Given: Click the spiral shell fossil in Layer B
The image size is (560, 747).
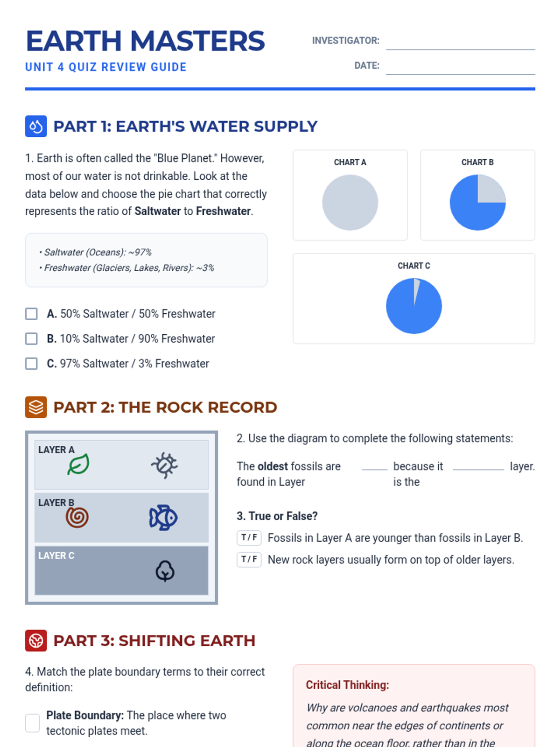Looking at the screenshot, I should (x=77, y=517).
